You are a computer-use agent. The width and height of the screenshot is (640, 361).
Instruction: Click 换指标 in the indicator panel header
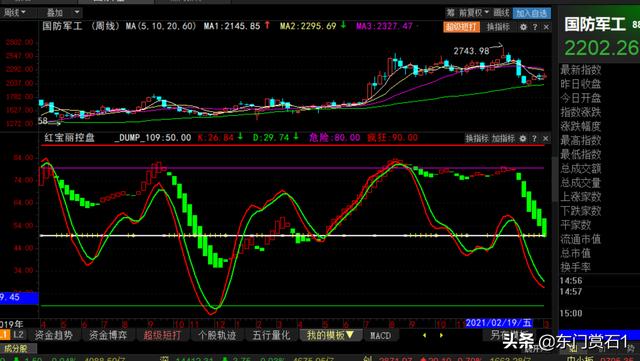pos(477,138)
